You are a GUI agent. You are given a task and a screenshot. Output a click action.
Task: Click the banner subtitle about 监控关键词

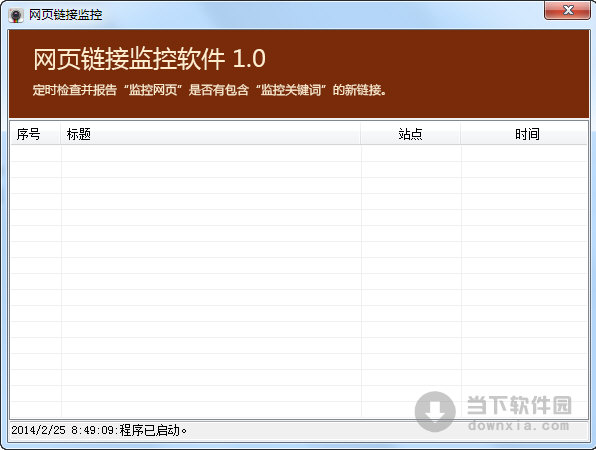209,90
